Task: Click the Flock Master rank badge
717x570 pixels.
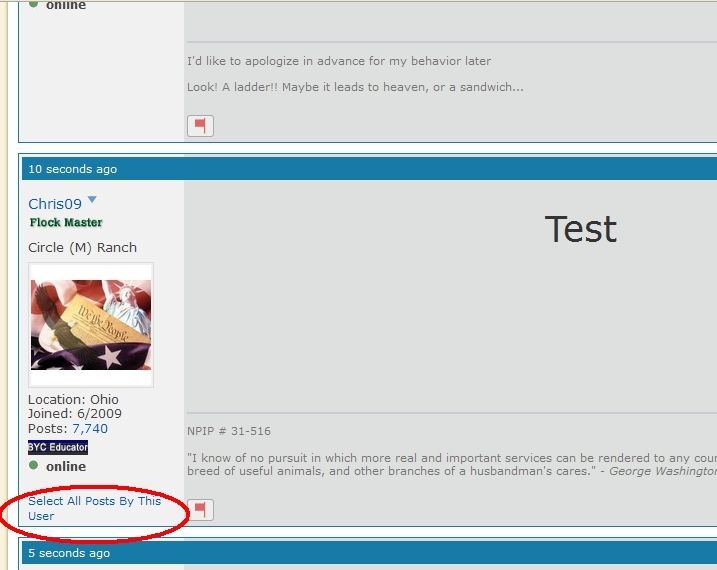Action: (66, 222)
